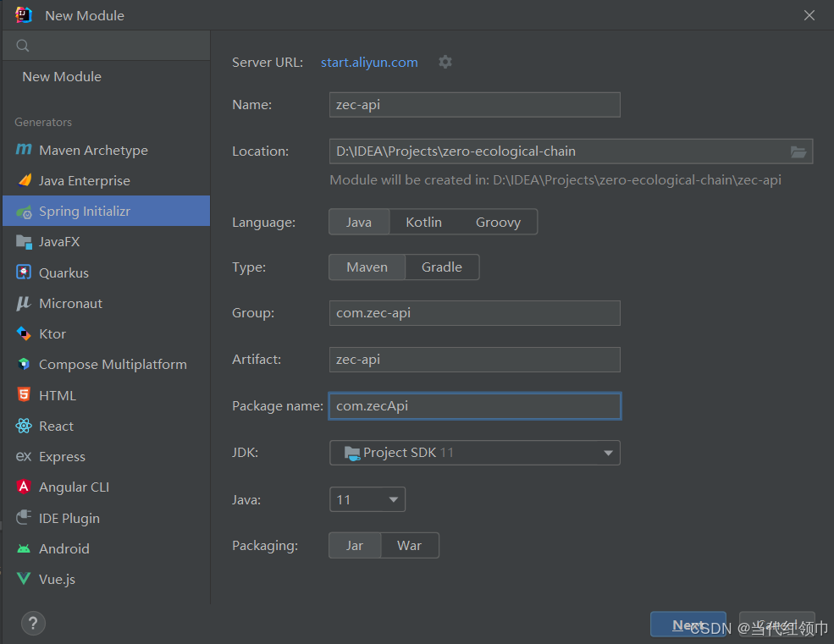Open the Java version dropdown
This screenshot has height=644, width=834.
point(367,499)
